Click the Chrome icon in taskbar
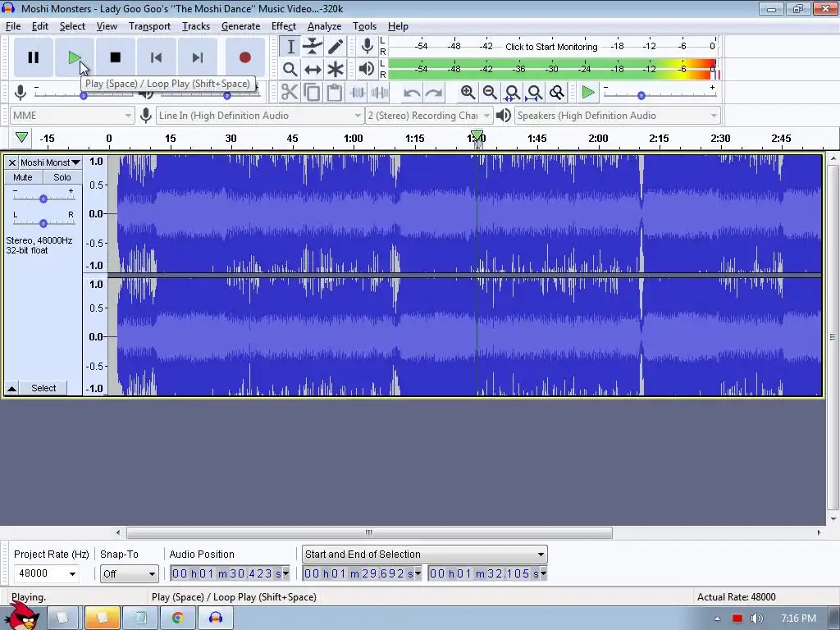840x630 pixels. click(x=178, y=618)
